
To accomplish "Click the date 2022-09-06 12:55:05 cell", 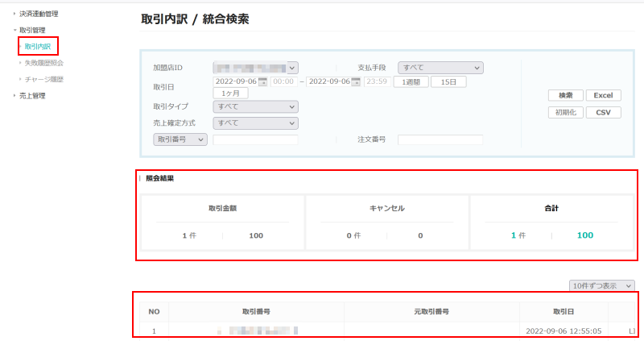I will pos(563,331).
